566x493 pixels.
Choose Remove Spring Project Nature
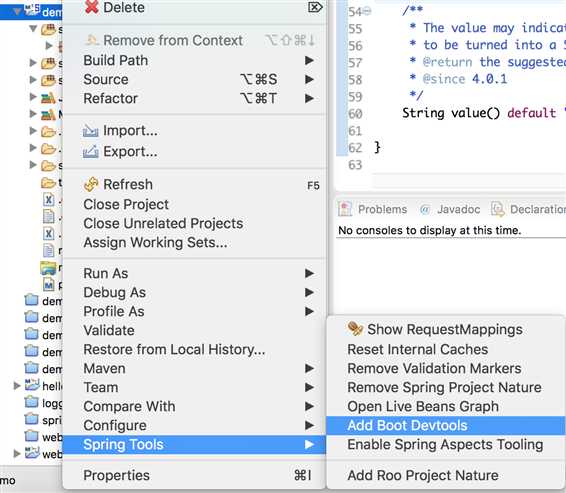(x=445, y=387)
